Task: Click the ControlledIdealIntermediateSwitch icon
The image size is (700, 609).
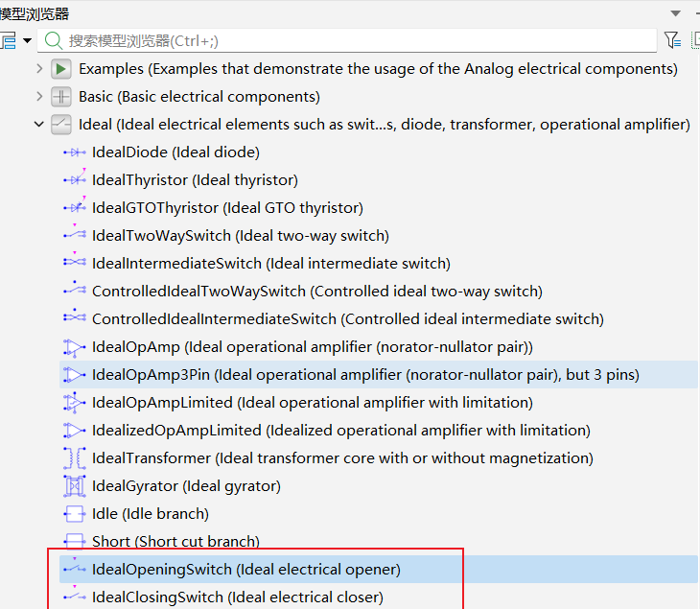Action: (x=75, y=316)
